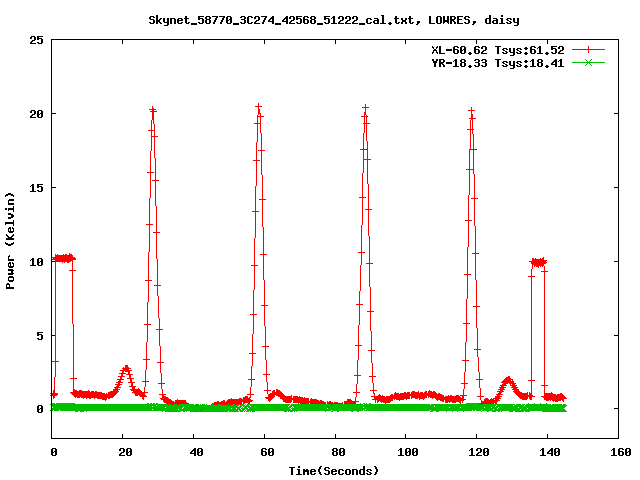Click the x-axis tick label 100
The image size is (640, 480).
click(408, 452)
